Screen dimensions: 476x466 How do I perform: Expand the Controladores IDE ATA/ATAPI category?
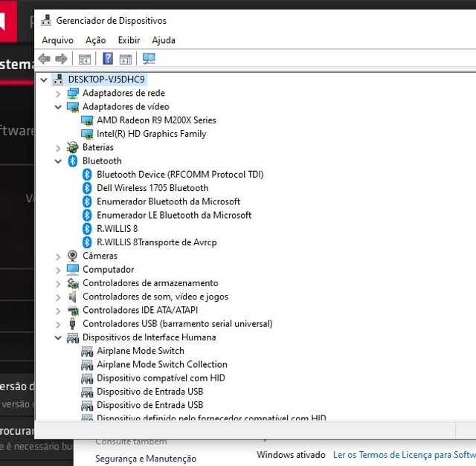coord(58,311)
